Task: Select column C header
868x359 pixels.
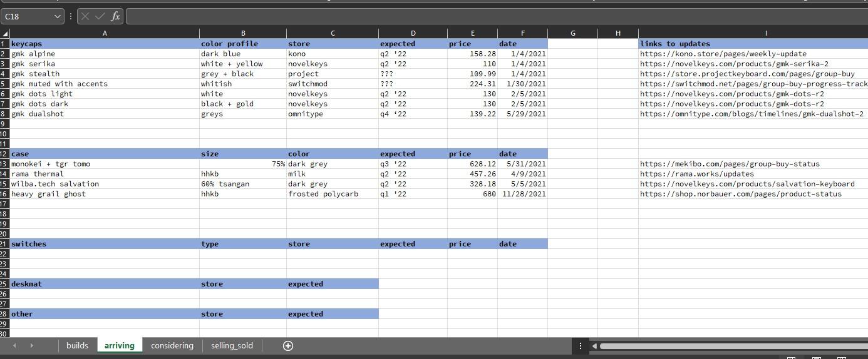Action: 332,33
